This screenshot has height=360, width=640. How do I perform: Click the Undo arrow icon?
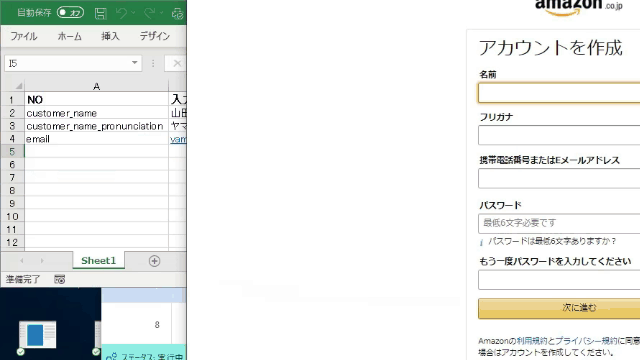(x=121, y=13)
